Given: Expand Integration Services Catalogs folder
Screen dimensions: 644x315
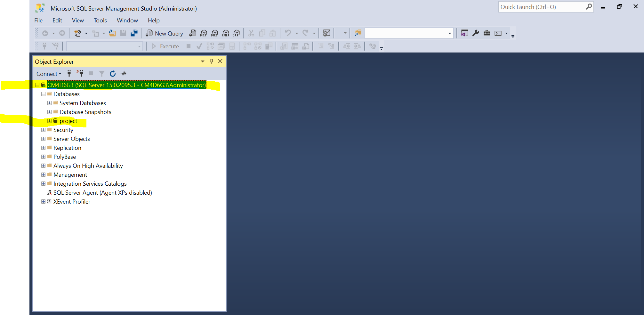Looking at the screenshot, I should coord(43,184).
